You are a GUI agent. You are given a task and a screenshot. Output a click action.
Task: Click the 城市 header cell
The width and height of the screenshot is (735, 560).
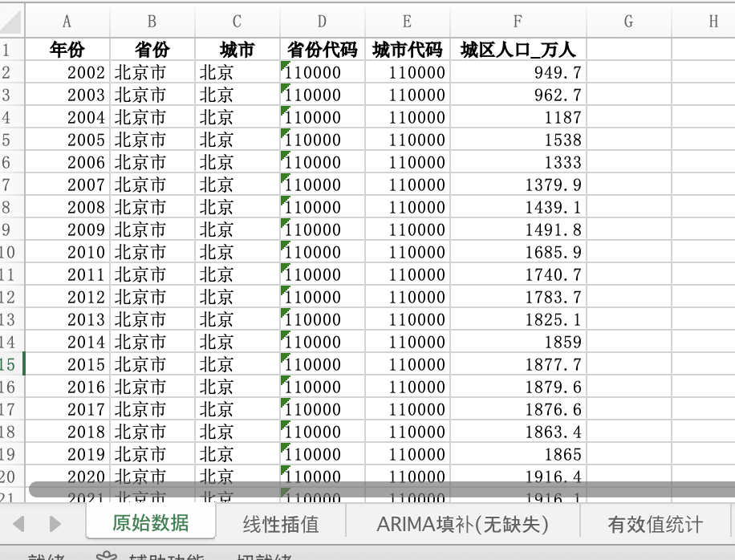[x=238, y=49]
